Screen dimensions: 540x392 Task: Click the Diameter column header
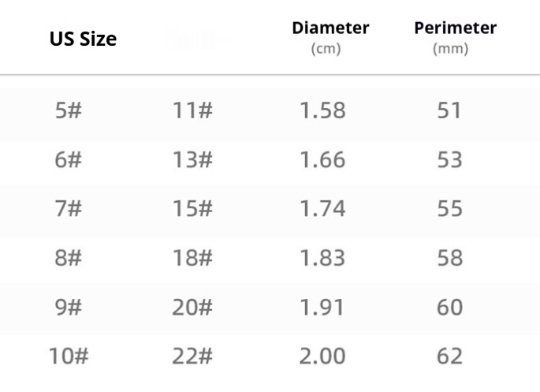point(330,28)
